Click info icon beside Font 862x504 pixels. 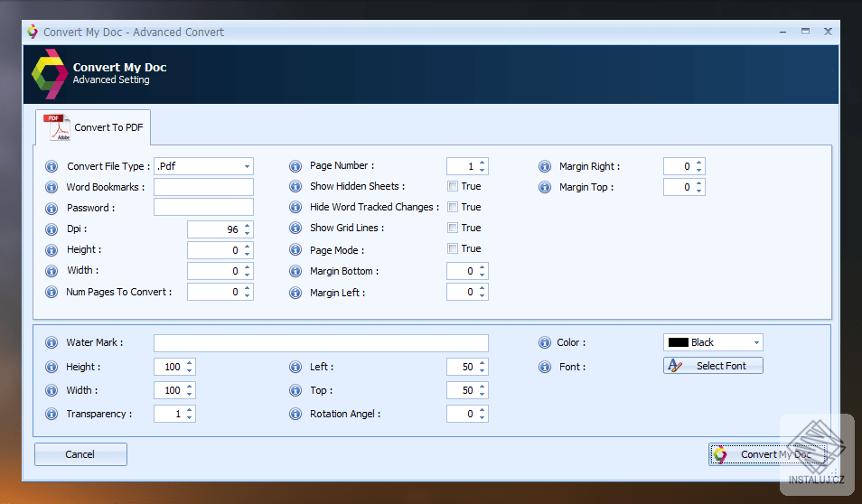[545, 367]
